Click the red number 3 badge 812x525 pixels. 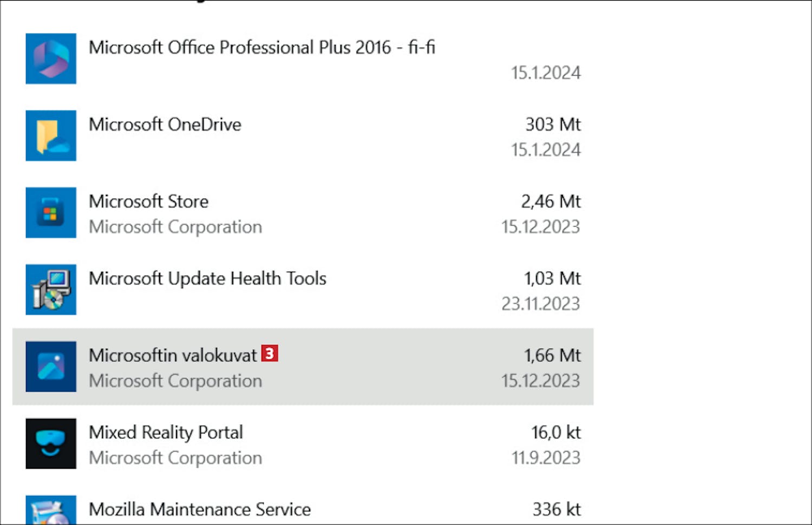270,353
